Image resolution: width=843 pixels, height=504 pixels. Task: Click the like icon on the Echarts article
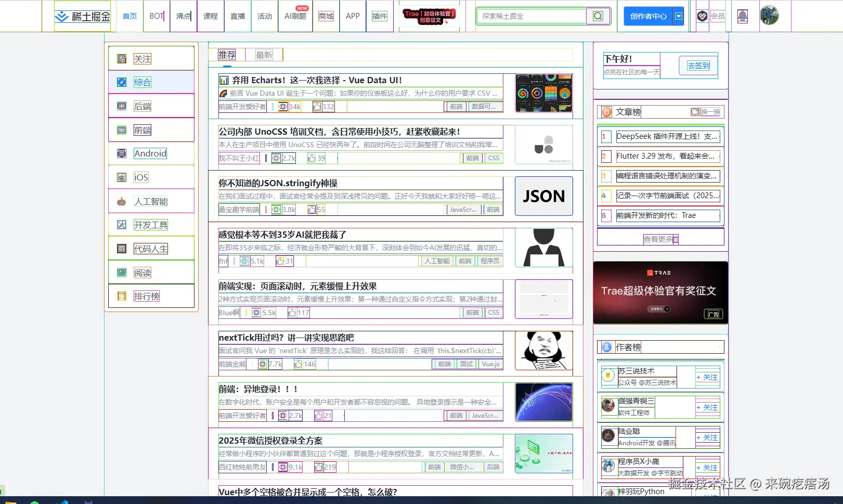point(317,107)
